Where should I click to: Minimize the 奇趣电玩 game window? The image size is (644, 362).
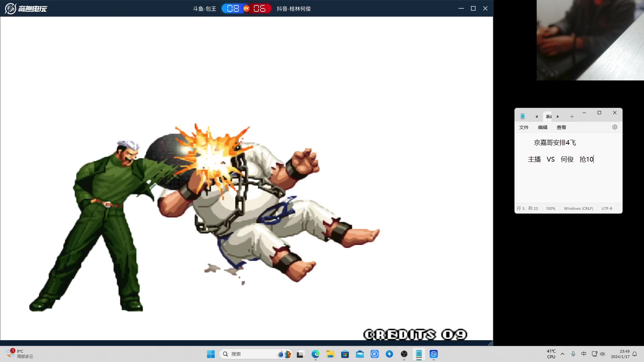[x=461, y=8]
